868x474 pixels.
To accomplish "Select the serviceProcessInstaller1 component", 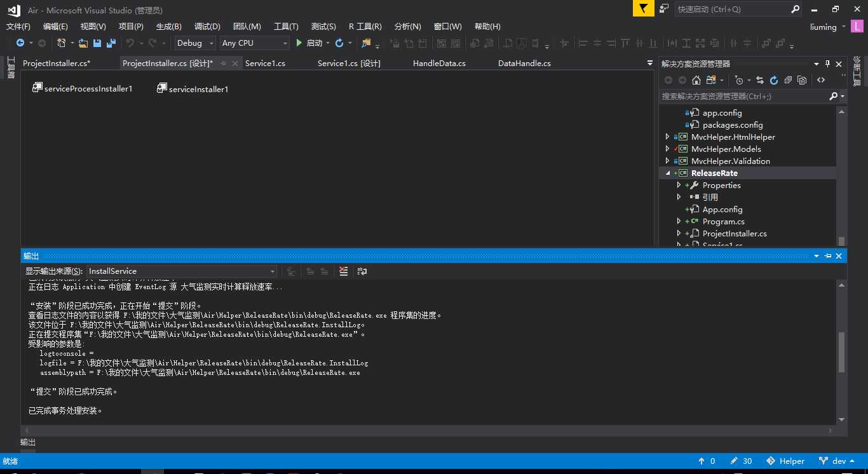I will 82,88.
